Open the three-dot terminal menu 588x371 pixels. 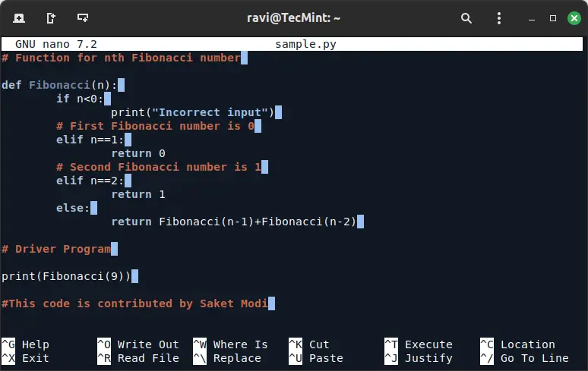[498, 17]
